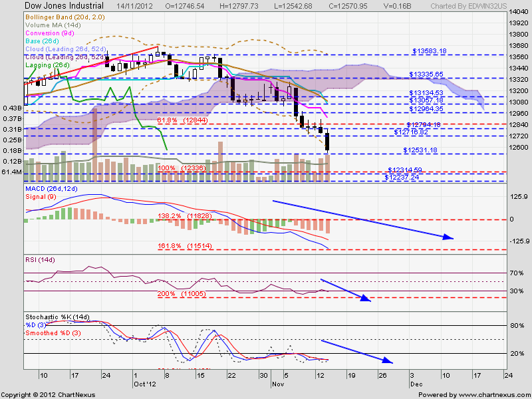Click the $12716.82 price level label
The image size is (532, 399).
pos(411,132)
